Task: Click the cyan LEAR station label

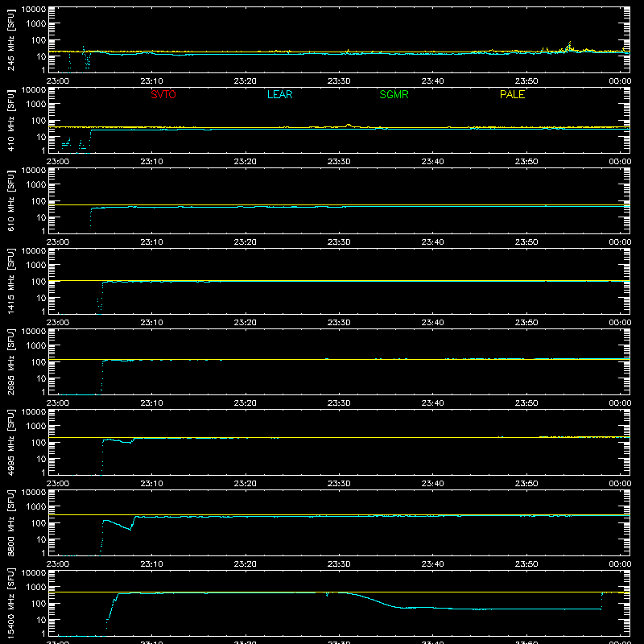Action: coord(279,94)
